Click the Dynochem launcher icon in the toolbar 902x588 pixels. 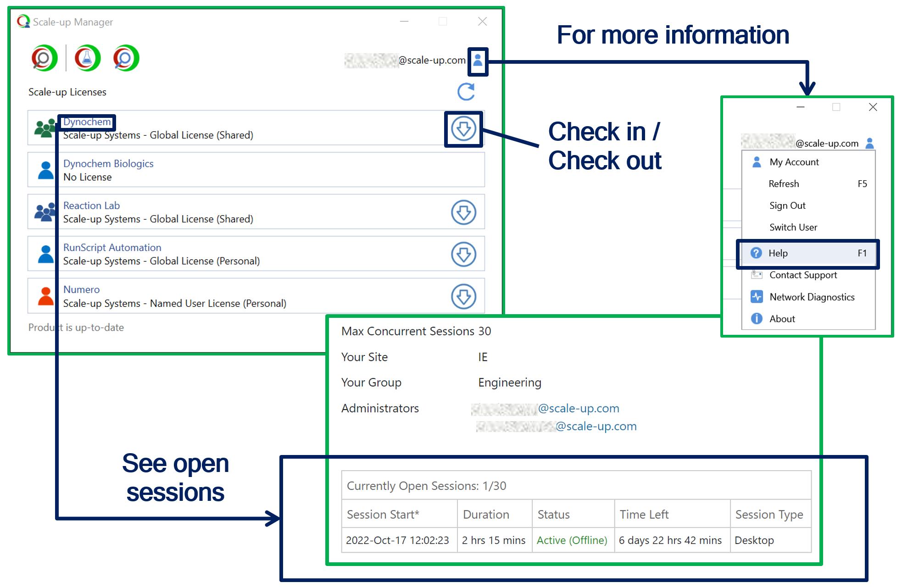pos(44,58)
